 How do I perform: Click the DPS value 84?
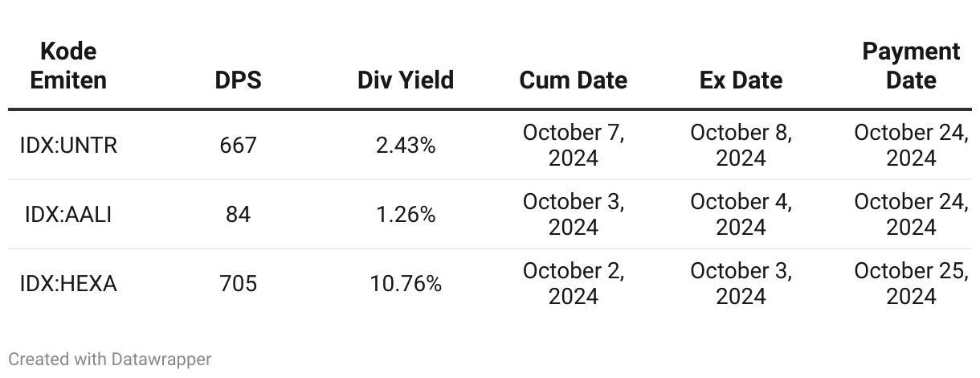238,215
